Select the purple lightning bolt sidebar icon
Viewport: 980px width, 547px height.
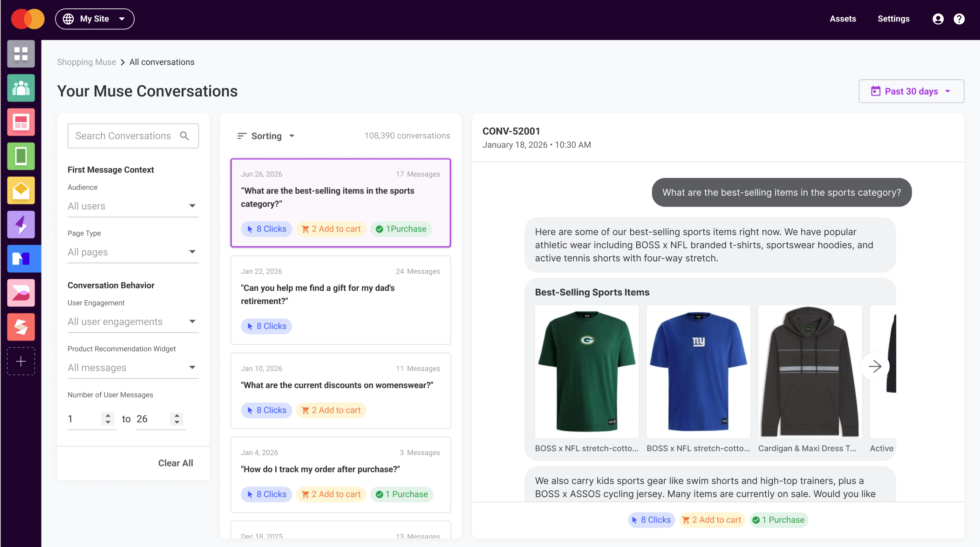(x=21, y=225)
